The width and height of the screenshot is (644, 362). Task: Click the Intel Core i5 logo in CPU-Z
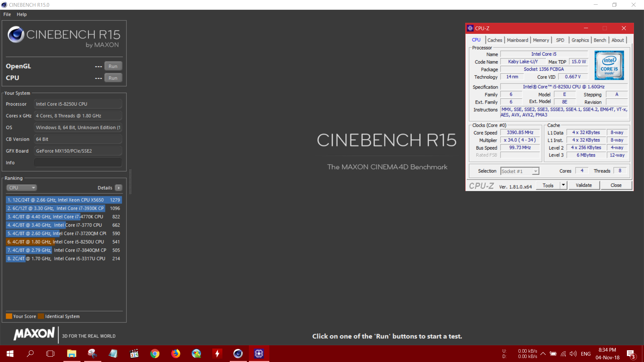click(609, 65)
